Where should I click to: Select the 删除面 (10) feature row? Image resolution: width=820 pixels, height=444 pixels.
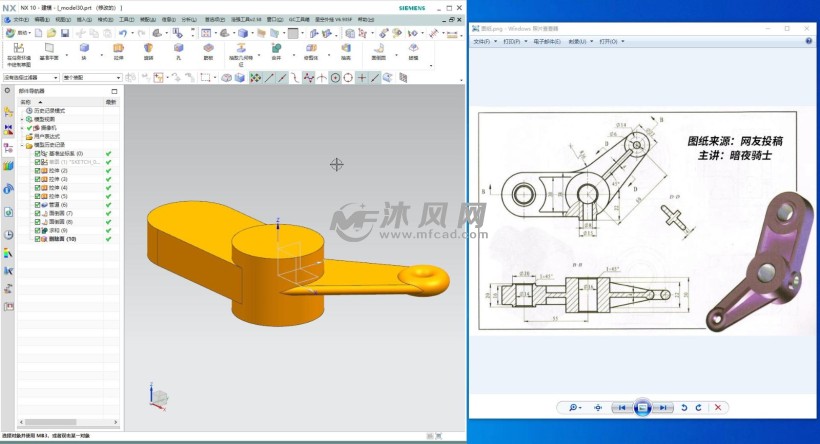coord(62,239)
